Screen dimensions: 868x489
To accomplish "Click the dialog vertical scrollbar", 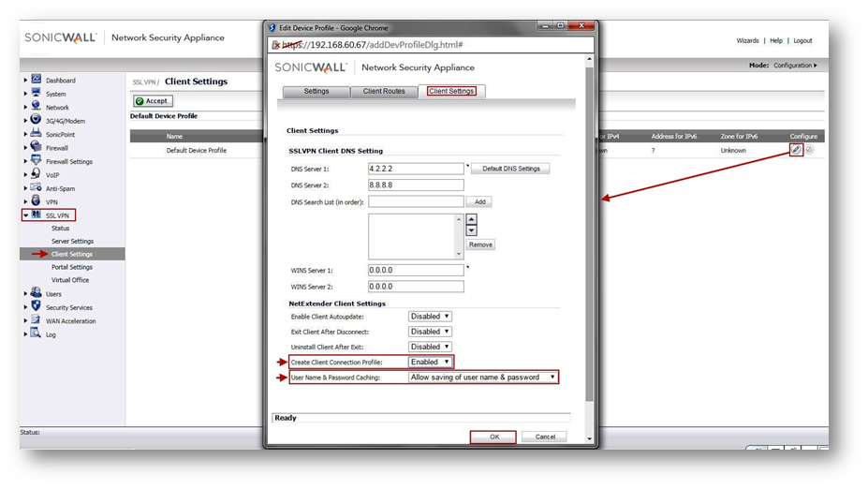I will 589,232.
